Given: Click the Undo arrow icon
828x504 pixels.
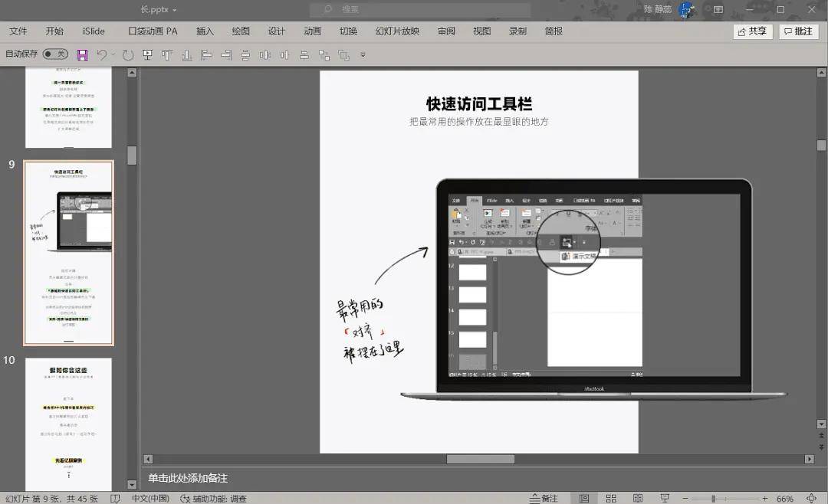Looking at the screenshot, I should pyautogui.click(x=101, y=54).
